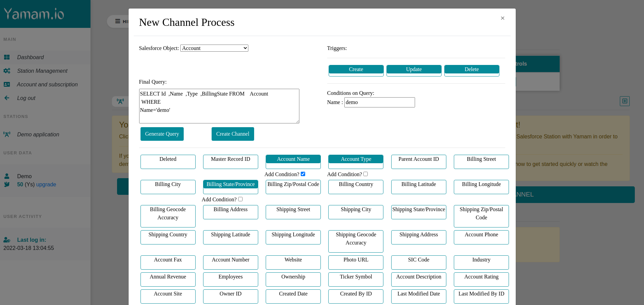This screenshot has width=644, height=305.
Task: Select the Billing Street field
Action: click(x=481, y=162)
